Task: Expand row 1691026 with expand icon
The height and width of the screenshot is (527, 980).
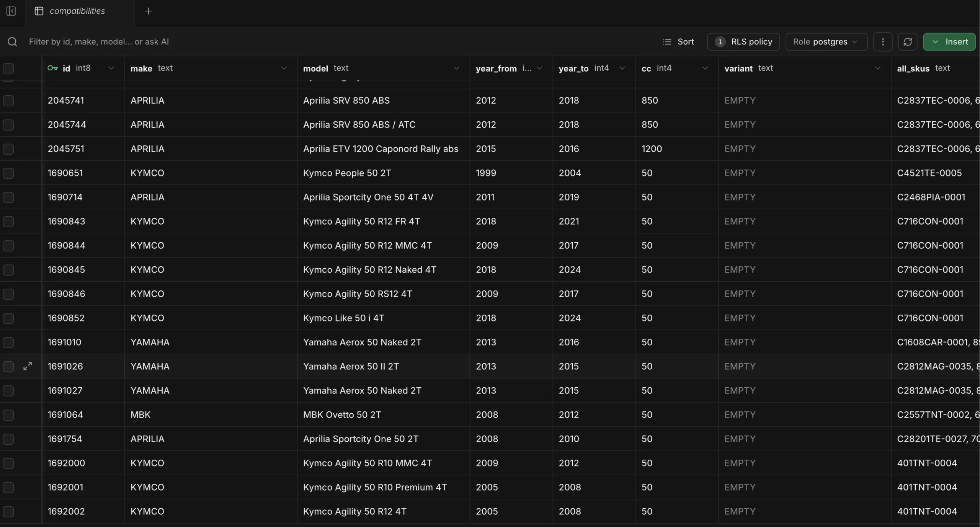Action: [x=28, y=366]
